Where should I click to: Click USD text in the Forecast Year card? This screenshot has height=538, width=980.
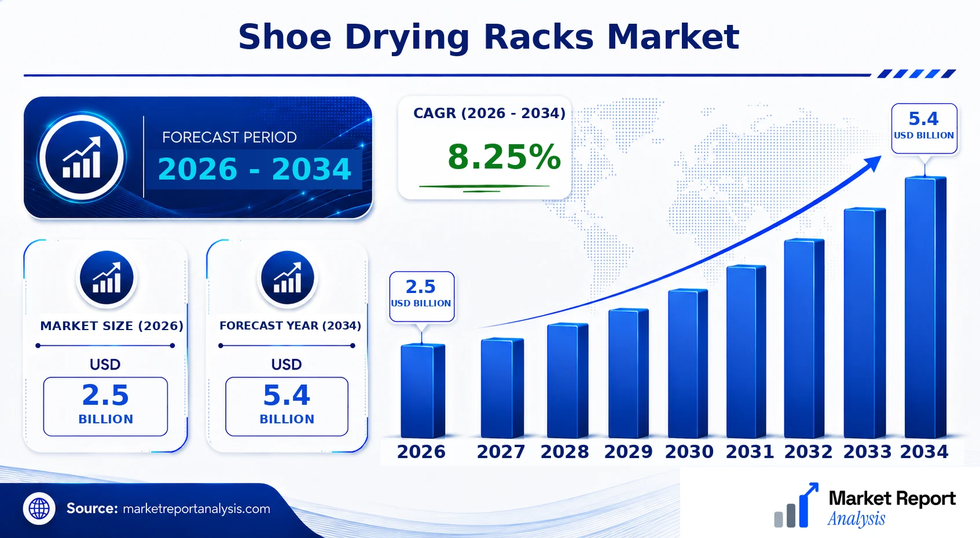[287, 365]
